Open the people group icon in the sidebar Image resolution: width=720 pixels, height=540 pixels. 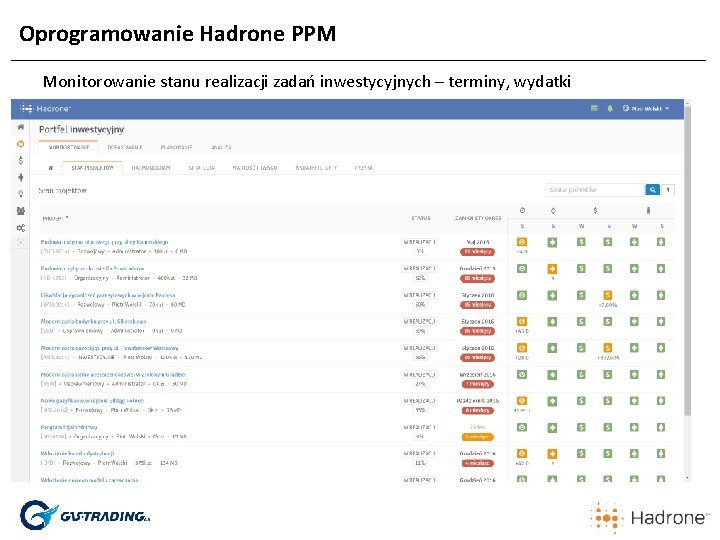coord(21,211)
